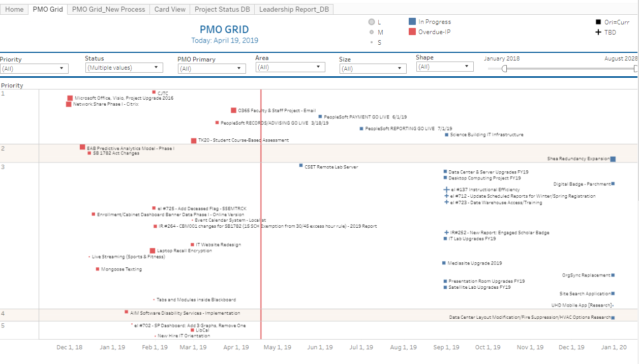Click the CSET Remote Lab Server blue marker
The image size is (639, 364).
click(301, 165)
